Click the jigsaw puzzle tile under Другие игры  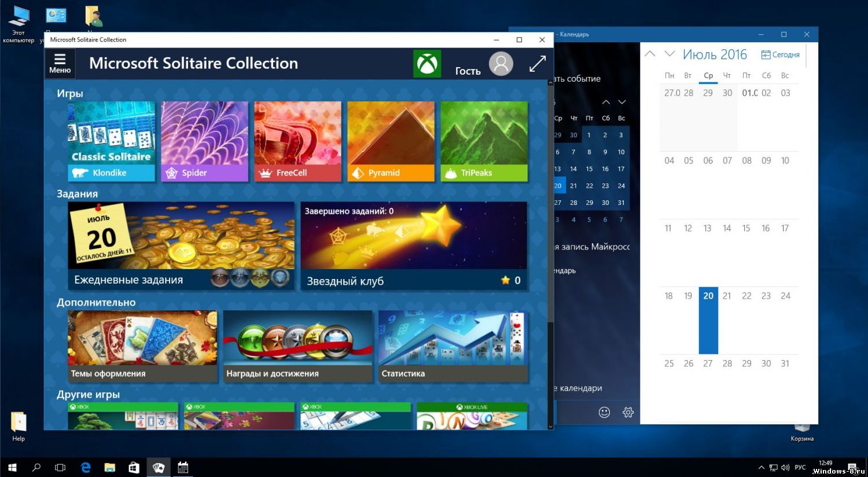coord(239,416)
